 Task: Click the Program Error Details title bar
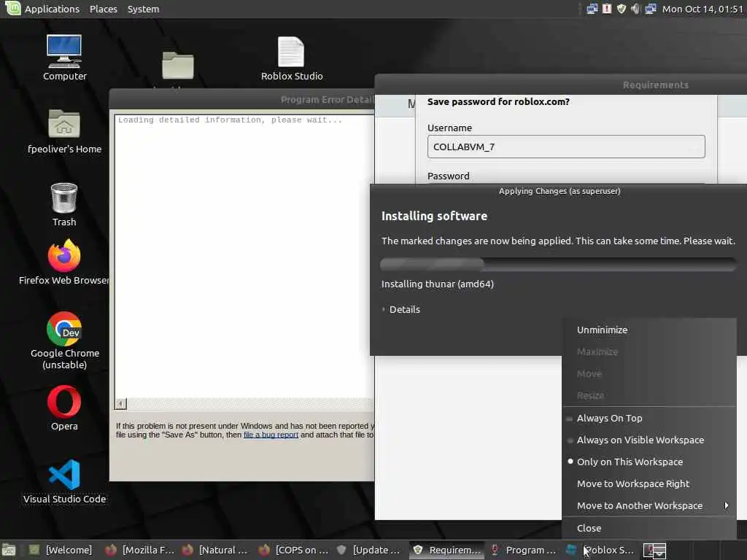click(242, 99)
